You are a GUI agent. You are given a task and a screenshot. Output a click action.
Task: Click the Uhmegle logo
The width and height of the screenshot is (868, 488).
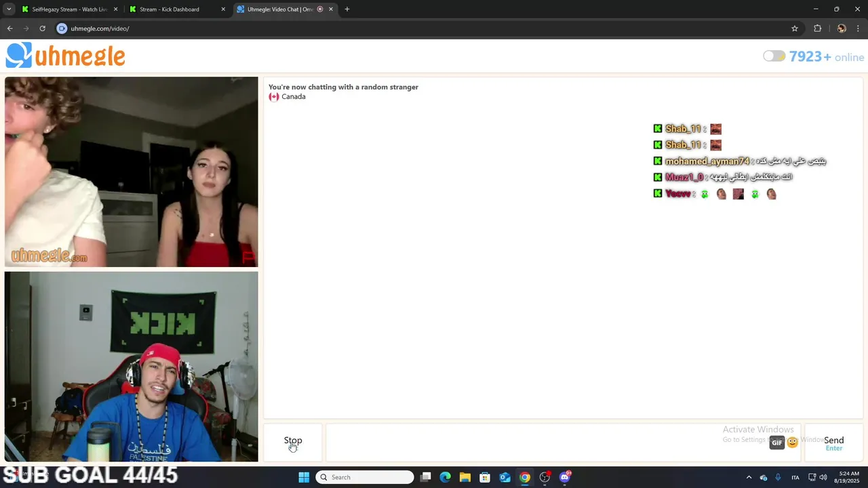click(66, 56)
